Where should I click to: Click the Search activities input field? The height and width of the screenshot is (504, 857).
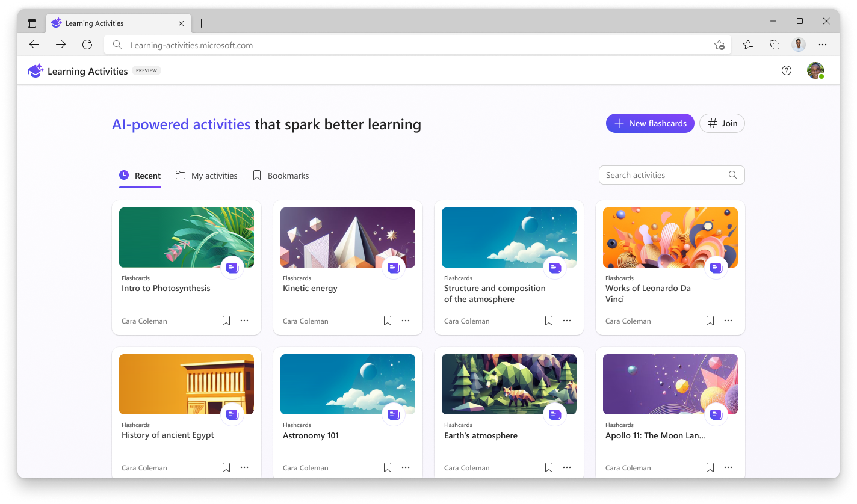(656, 175)
